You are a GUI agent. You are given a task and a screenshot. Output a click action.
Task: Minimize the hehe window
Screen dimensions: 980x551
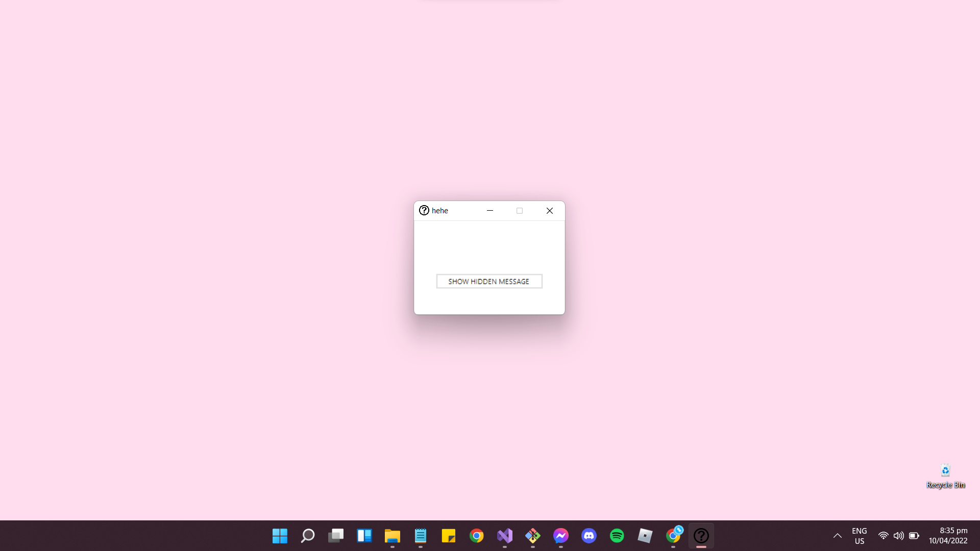click(x=490, y=211)
